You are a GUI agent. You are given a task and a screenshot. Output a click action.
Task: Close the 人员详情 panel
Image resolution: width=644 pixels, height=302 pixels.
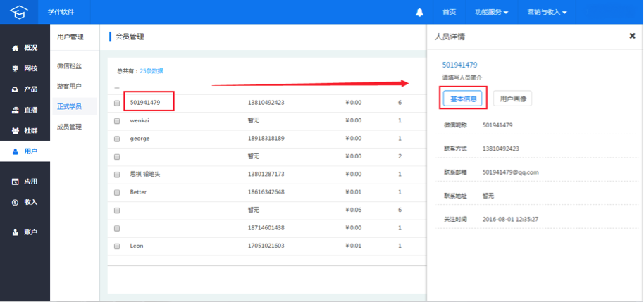coord(633,36)
